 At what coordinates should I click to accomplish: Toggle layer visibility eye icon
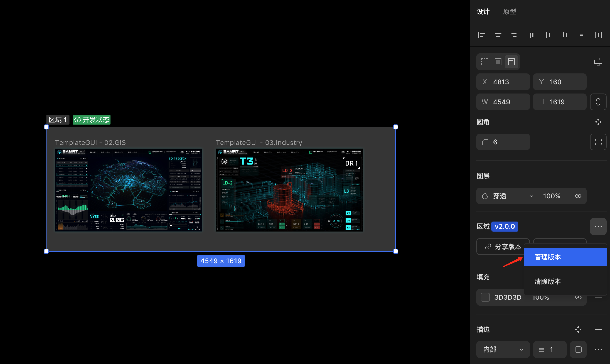[578, 196]
